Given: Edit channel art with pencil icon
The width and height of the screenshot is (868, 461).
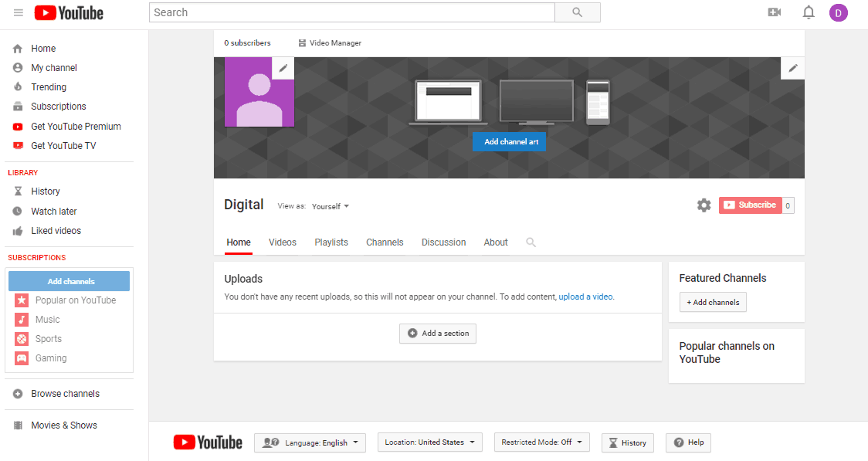Looking at the screenshot, I should click(x=793, y=68).
